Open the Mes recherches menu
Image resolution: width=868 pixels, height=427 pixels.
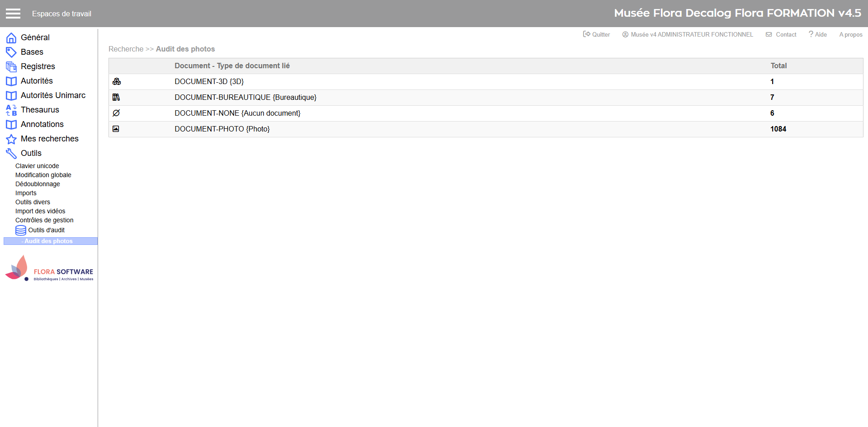(x=50, y=139)
